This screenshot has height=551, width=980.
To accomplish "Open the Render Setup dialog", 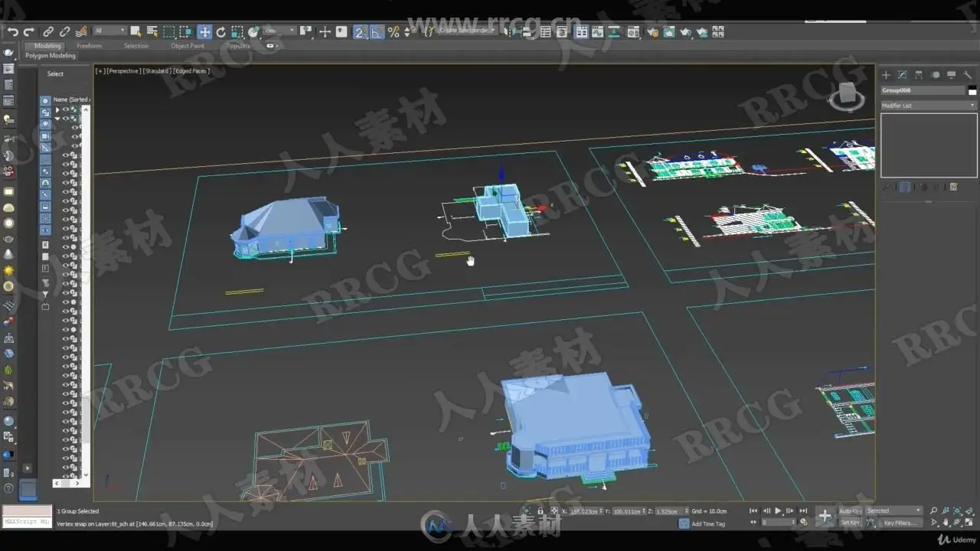I will coord(653,32).
